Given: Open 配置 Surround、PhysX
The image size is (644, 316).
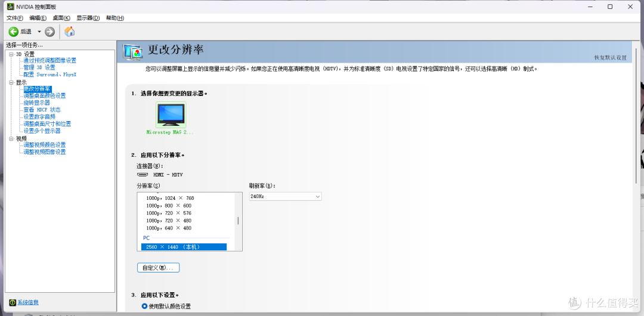Looking at the screenshot, I should tap(49, 75).
